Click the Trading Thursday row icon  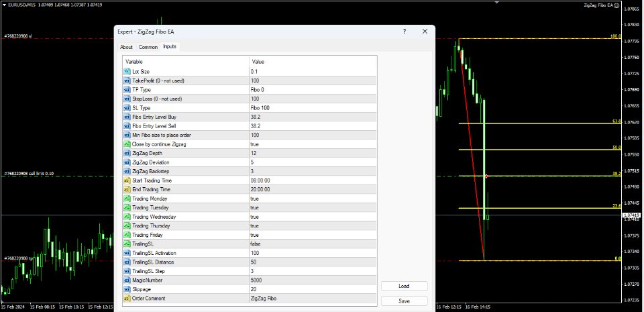click(127, 226)
